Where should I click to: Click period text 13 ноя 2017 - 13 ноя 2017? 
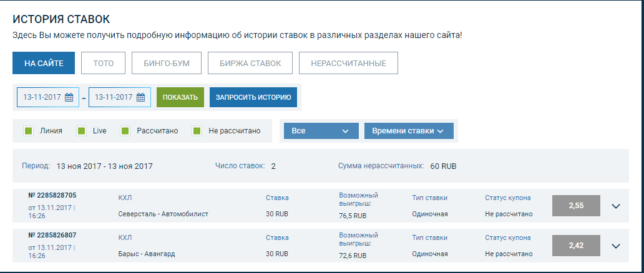(x=104, y=166)
